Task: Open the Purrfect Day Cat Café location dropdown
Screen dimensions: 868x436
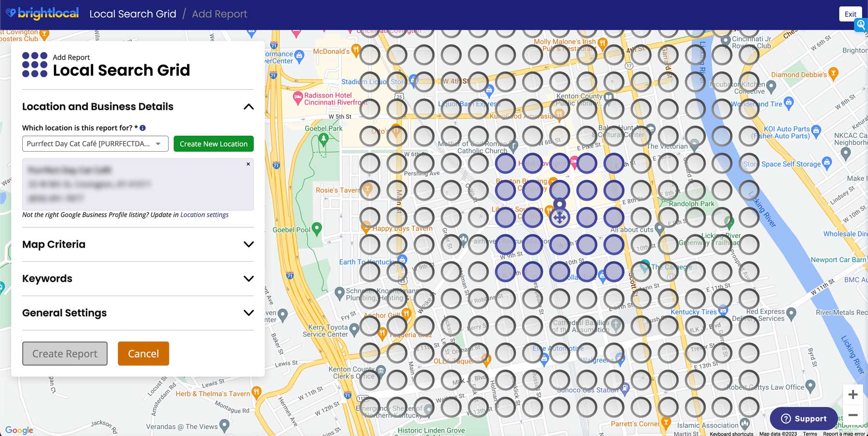Action: pos(95,144)
